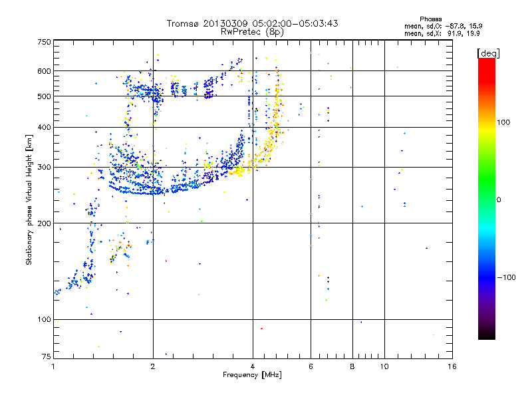Click the colorbar tick label '0'
This screenshot has height=399, width=532.
[x=499, y=200]
